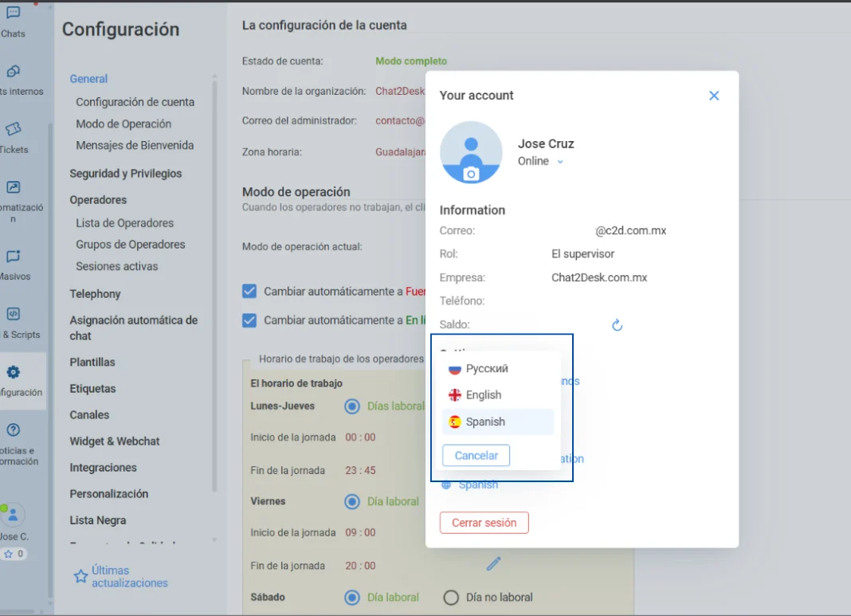Click Lunes-Jueves end time 23 : 45
The image size is (851, 616).
[x=360, y=470]
